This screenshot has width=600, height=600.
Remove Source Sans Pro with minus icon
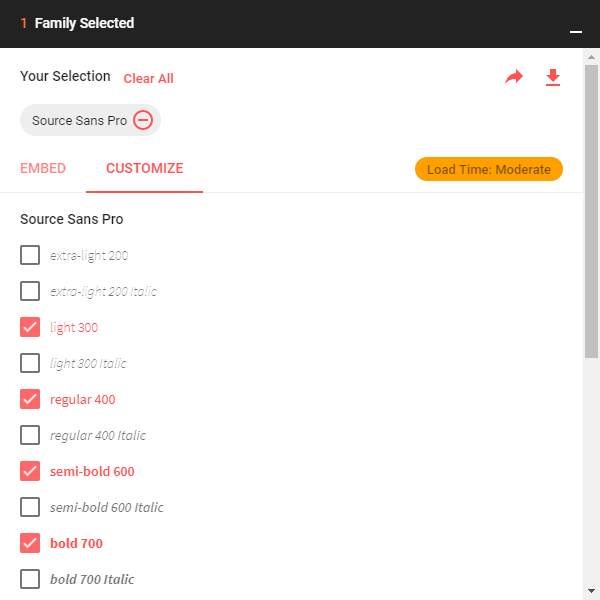click(x=143, y=120)
